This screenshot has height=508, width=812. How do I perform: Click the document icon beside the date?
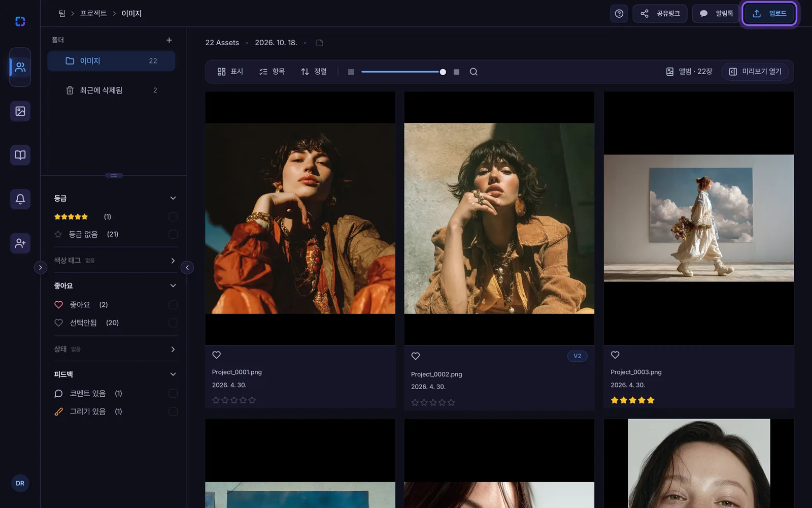pos(320,43)
